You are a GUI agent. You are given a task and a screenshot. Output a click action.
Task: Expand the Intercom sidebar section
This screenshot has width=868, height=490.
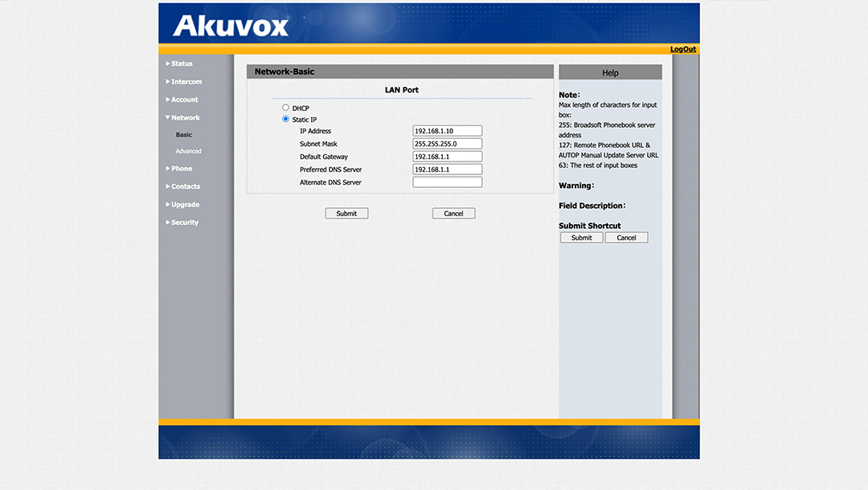(186, 82)
